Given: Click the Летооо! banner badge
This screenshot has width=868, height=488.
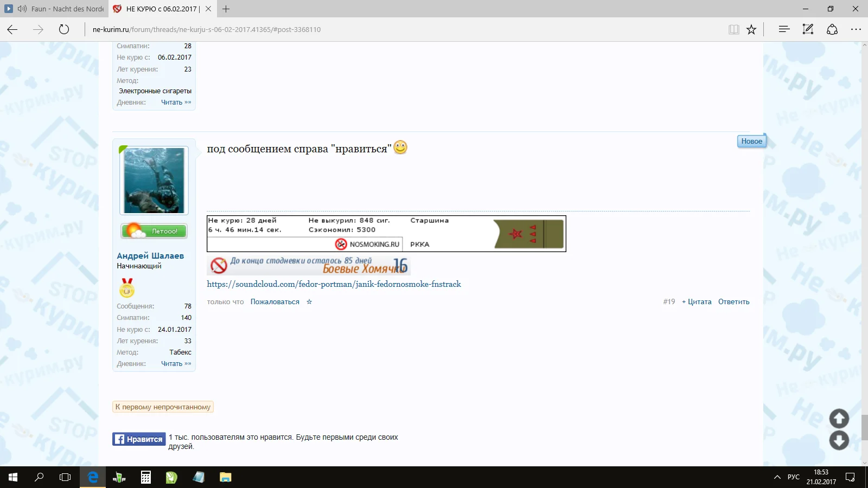Looking at the screenshot, I should point(154,231).
